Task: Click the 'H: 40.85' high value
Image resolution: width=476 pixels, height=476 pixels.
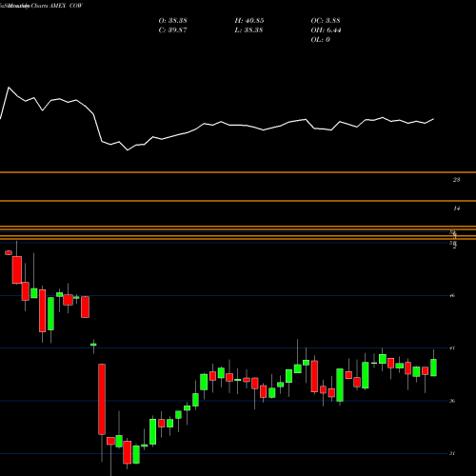Action: point(249,21)
